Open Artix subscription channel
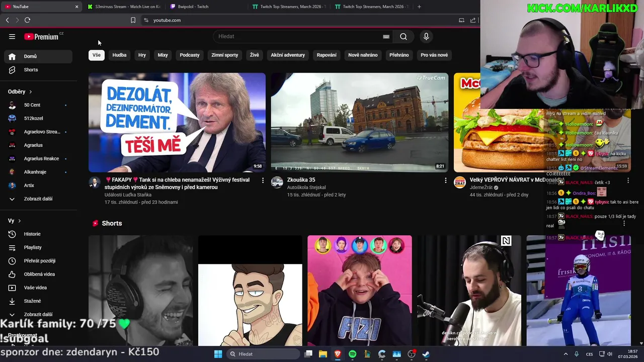644x362 pixels. (39, 186)
